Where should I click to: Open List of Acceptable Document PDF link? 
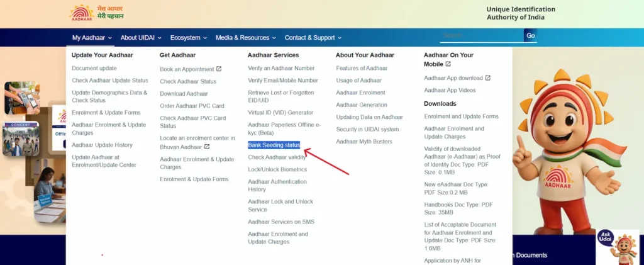(460, 237)
